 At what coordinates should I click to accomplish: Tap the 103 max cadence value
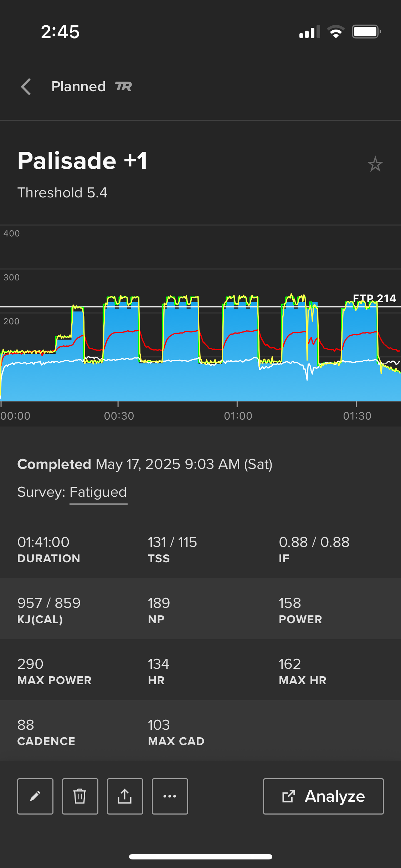(159, 725)
